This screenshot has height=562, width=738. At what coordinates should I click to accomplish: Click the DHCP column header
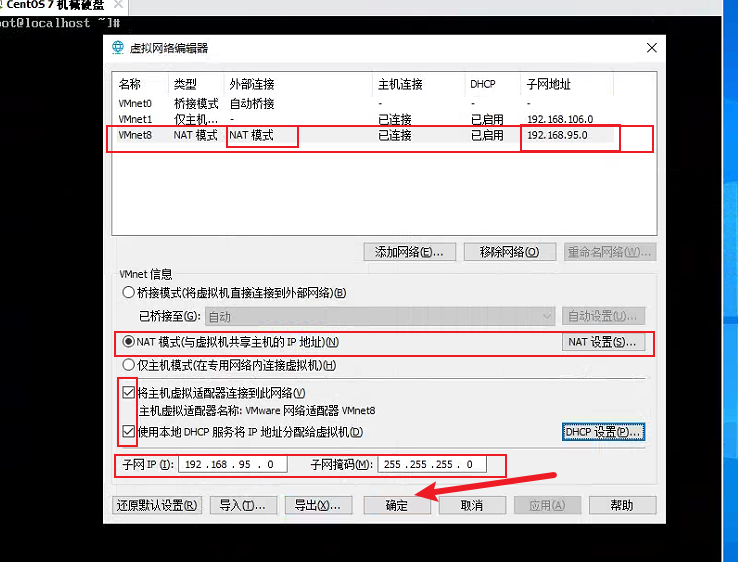(x=493, y=84)
